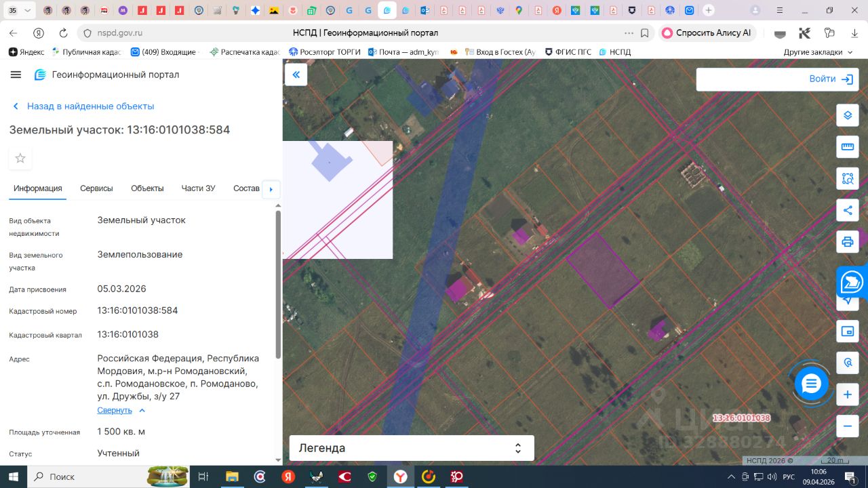Open the blue feedback widget on map edge
868x488 pixels.
click(x=852, y=282)
